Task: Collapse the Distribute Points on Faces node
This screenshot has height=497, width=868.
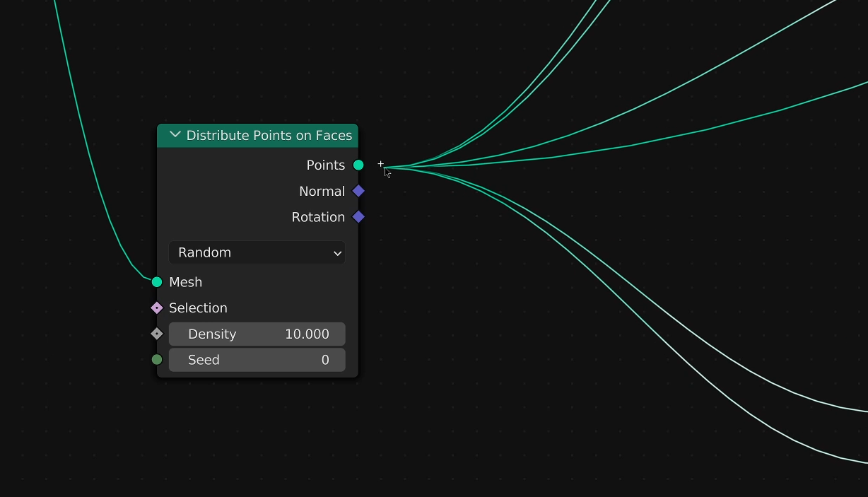Action: (175, 135)
